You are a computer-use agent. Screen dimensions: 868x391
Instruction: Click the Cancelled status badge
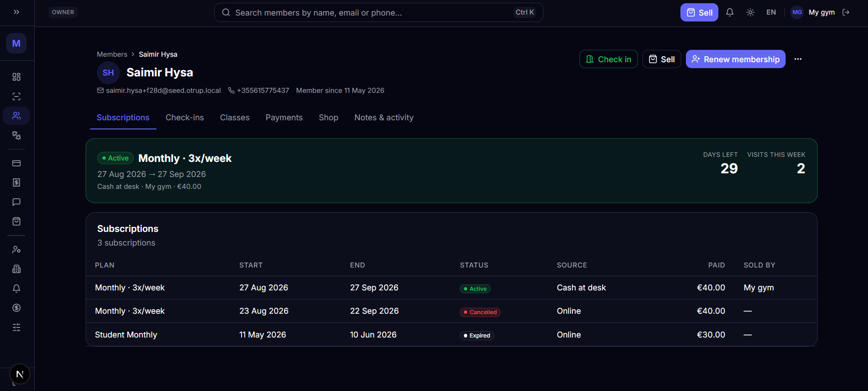pos(480,312)
